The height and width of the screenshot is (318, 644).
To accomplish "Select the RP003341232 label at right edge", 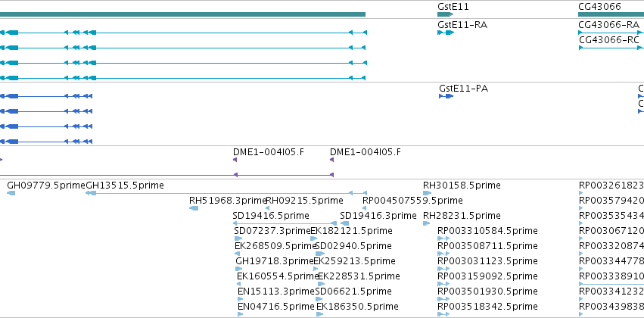I will [611, 291].
